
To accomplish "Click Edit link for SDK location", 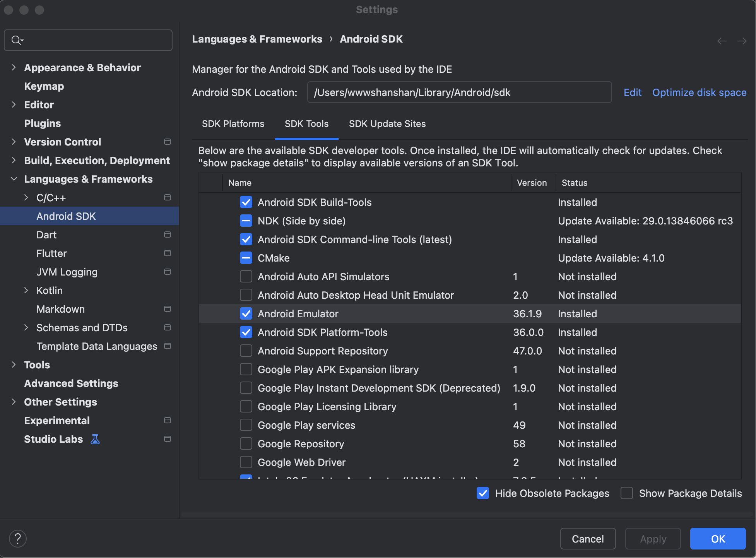I will (x=633, y=92).
